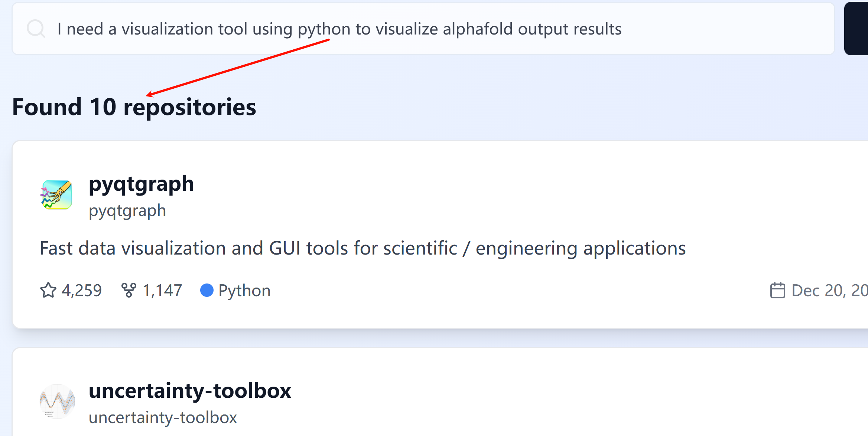This screenshot has height=436, width=868.
Task: Click the pyqtgraph owner name under title
Action: [x=127, y=211]
